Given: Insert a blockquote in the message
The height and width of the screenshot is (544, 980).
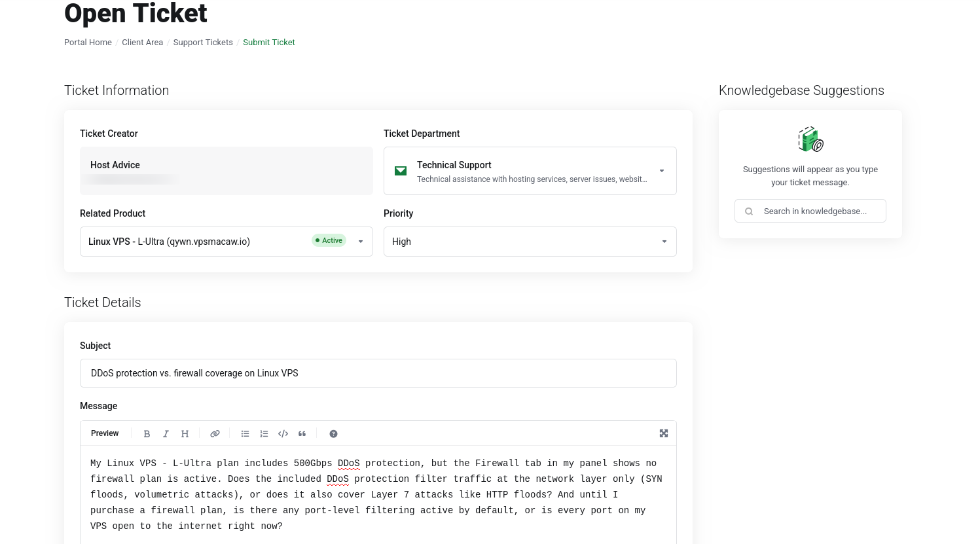Looking at the screenshot, I should (302, 434).
